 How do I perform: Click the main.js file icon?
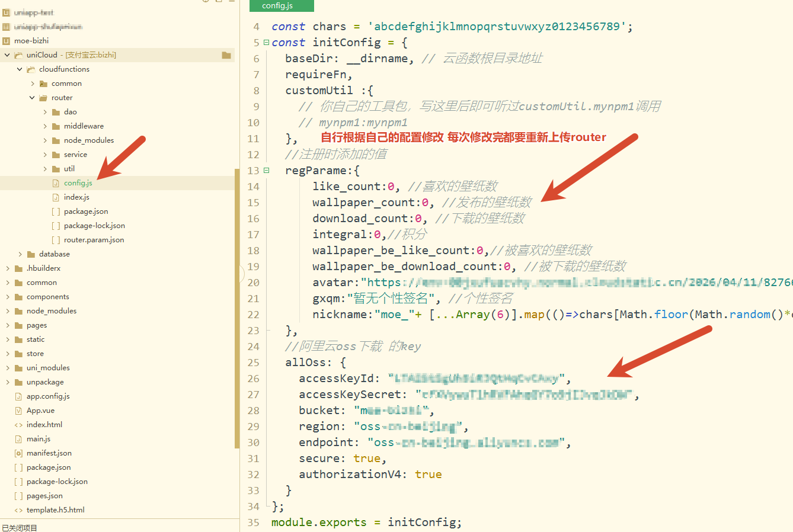coord(18,439)
